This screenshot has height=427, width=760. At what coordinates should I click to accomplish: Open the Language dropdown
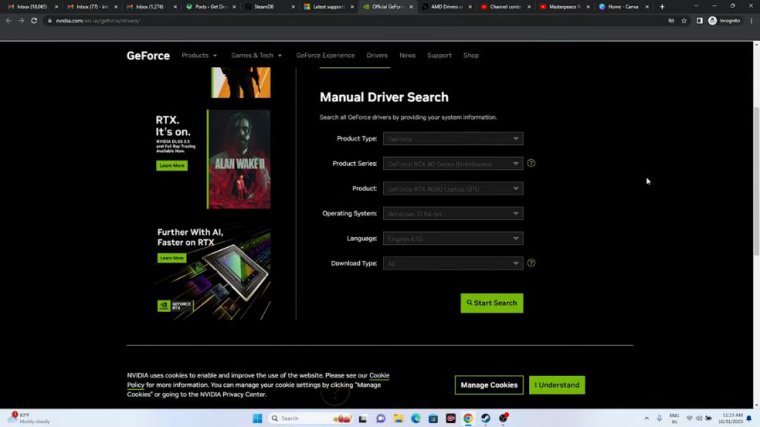(453, 238)
